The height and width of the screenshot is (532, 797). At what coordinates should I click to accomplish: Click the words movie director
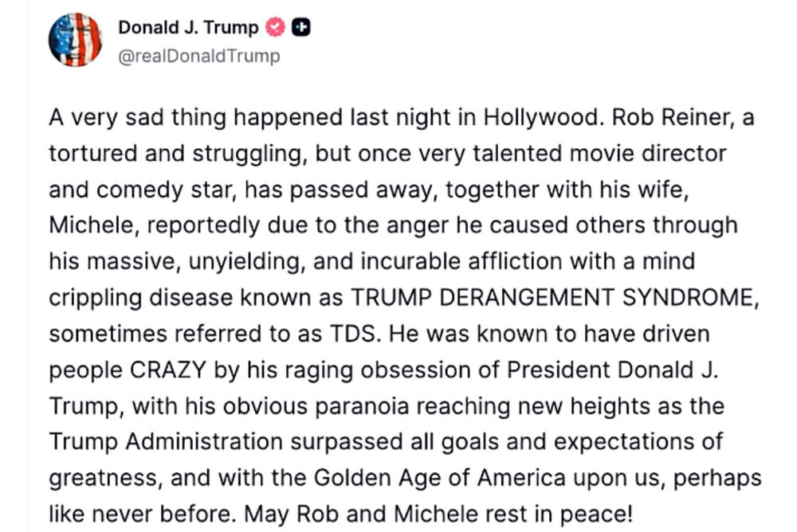[647, 154]
